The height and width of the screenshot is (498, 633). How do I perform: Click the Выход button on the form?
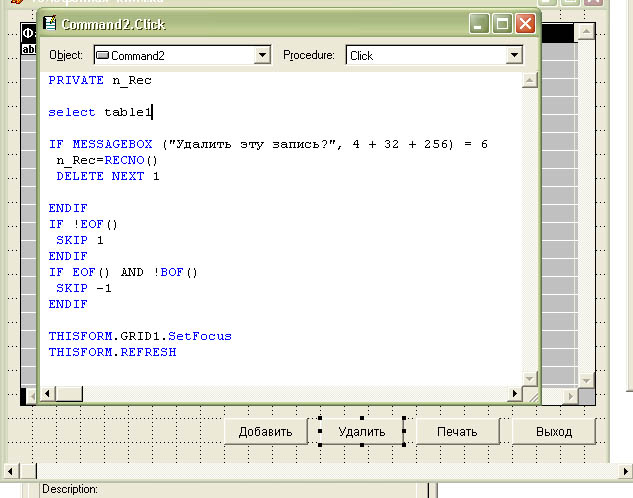(554, 432)
